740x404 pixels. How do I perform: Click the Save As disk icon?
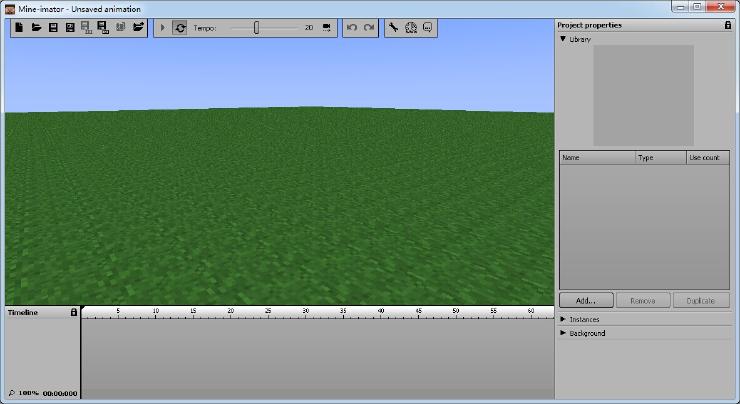70,27
